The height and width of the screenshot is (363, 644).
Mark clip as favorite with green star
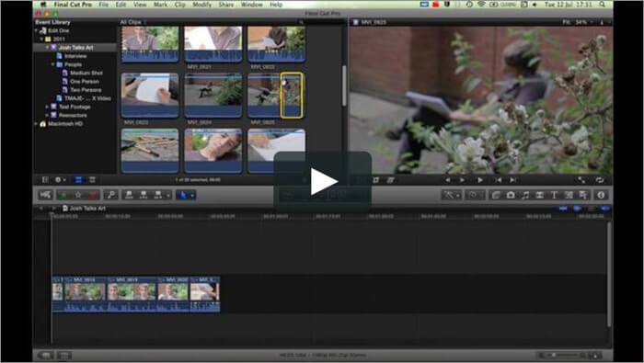[x=63, y=195]
